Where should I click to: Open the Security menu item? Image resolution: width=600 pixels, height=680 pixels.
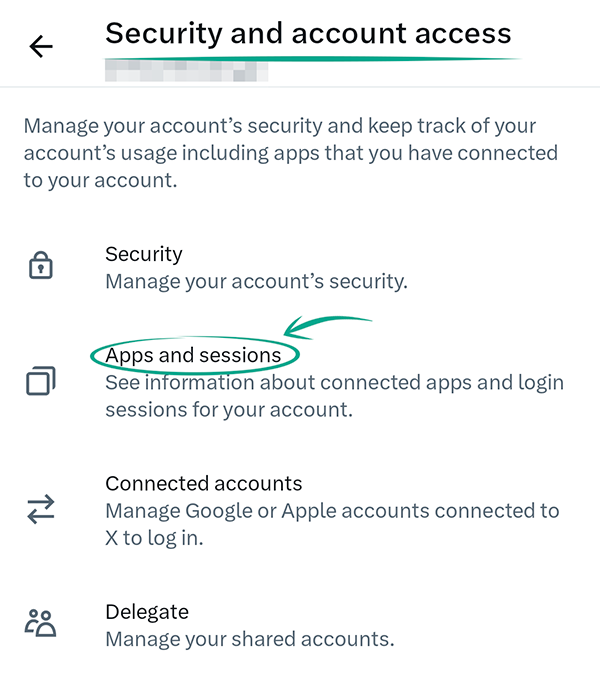[x=144, y=254]
